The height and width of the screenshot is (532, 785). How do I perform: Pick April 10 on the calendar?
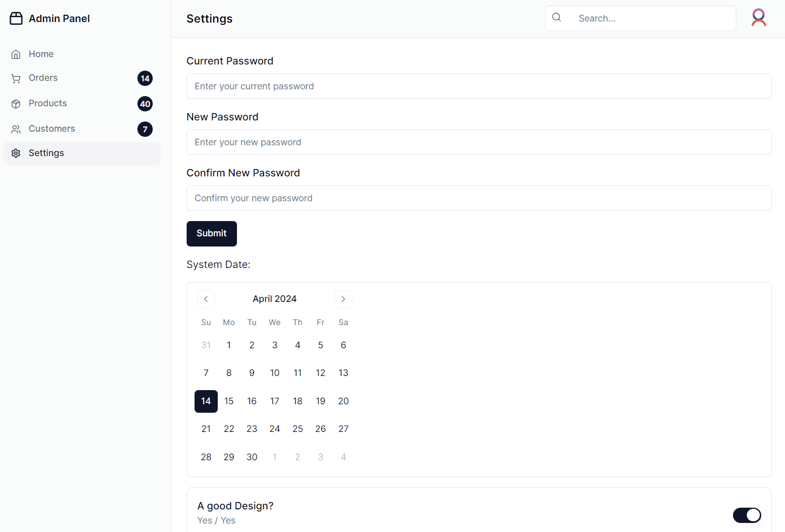275,373
